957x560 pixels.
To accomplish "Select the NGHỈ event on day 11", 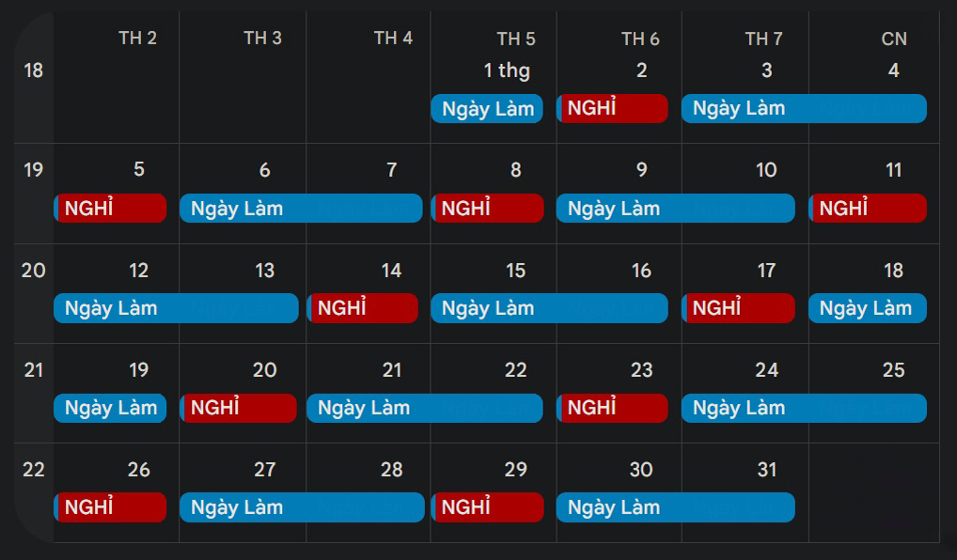I will point(867,209).
